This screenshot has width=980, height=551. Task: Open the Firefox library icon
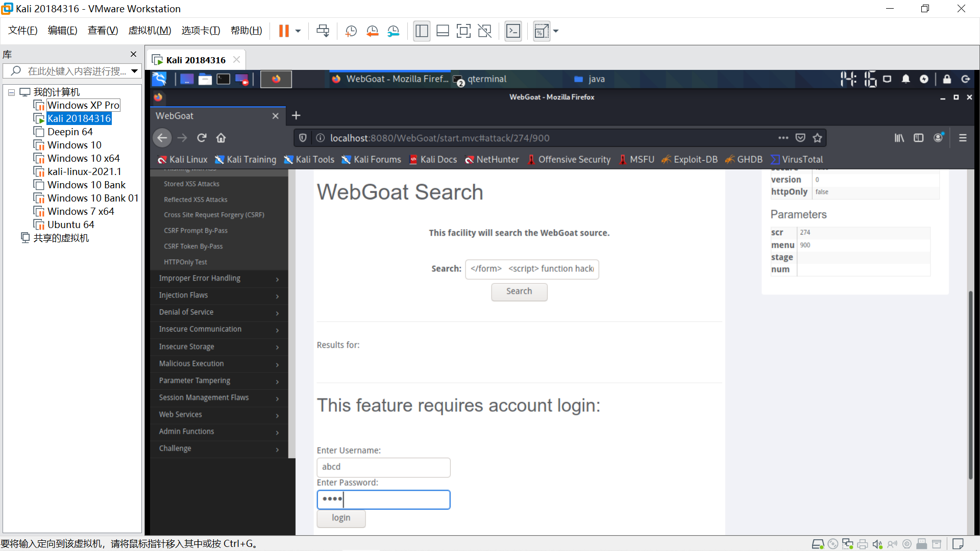[x=899, y=138]
